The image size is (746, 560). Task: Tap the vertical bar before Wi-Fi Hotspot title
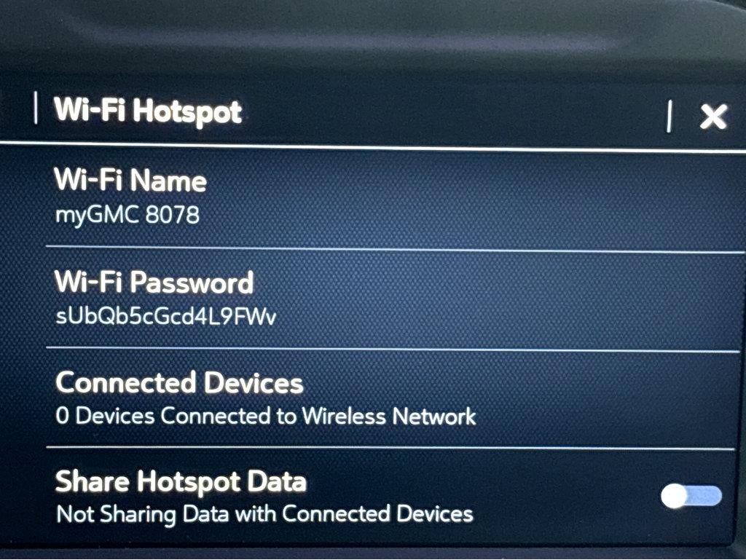pyautogui.click(x=36, y=108)
